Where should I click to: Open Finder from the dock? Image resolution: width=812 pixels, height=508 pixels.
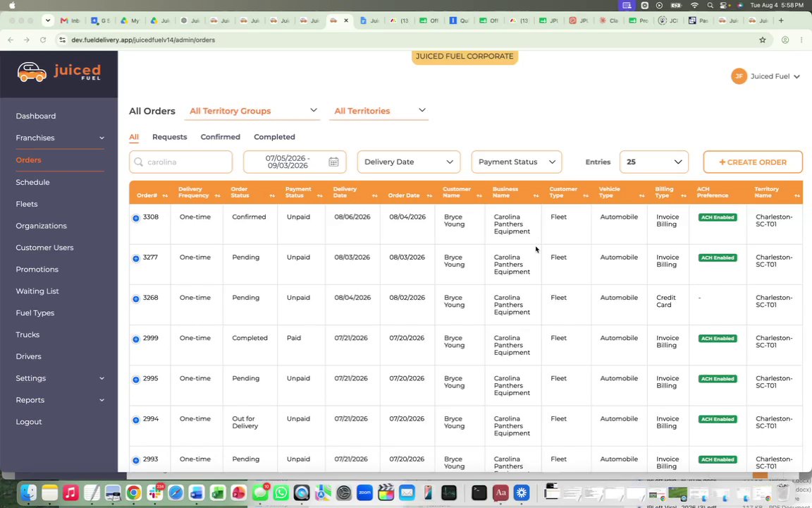coord(28,492)
